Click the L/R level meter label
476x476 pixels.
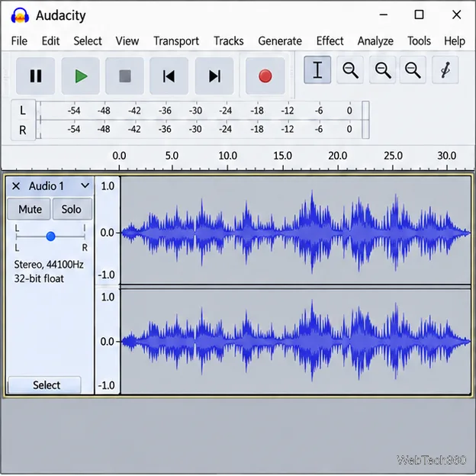23,121
